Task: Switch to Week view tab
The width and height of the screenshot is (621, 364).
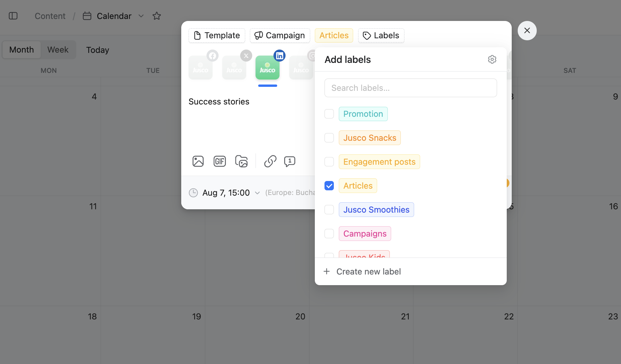Action: tap(58, 50)
